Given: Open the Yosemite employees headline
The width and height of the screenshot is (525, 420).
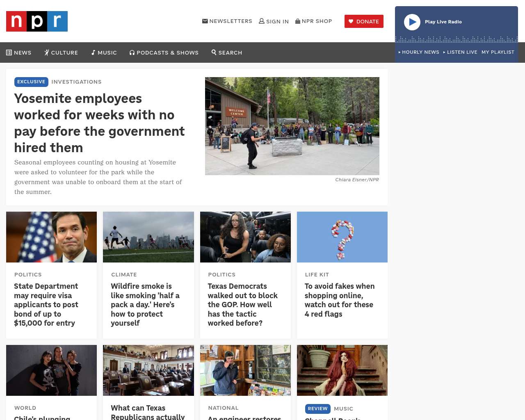Looking at the screenshot, I should click(100, 123).
